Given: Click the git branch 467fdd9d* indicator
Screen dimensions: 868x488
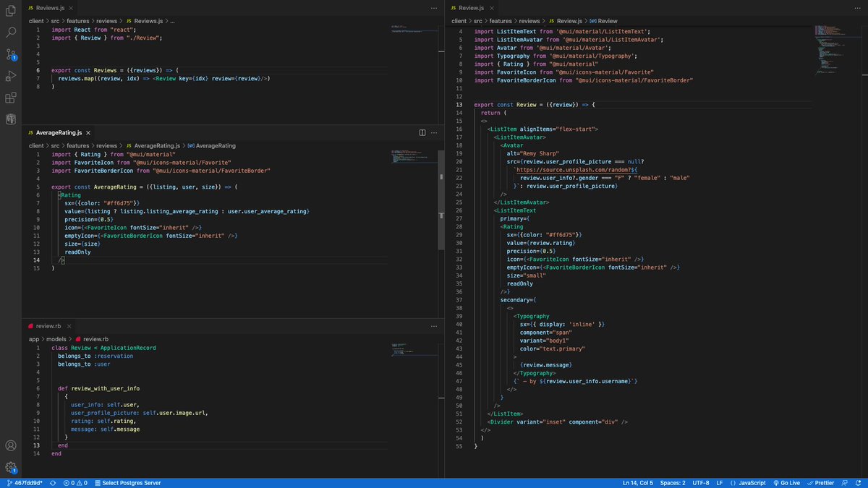Looking at the screenshot, I should [25, 482].
